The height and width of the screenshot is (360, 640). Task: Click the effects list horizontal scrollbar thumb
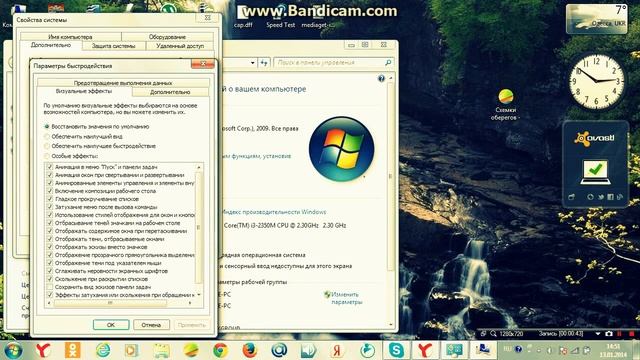pyautogui.click(x=110, y=303)
